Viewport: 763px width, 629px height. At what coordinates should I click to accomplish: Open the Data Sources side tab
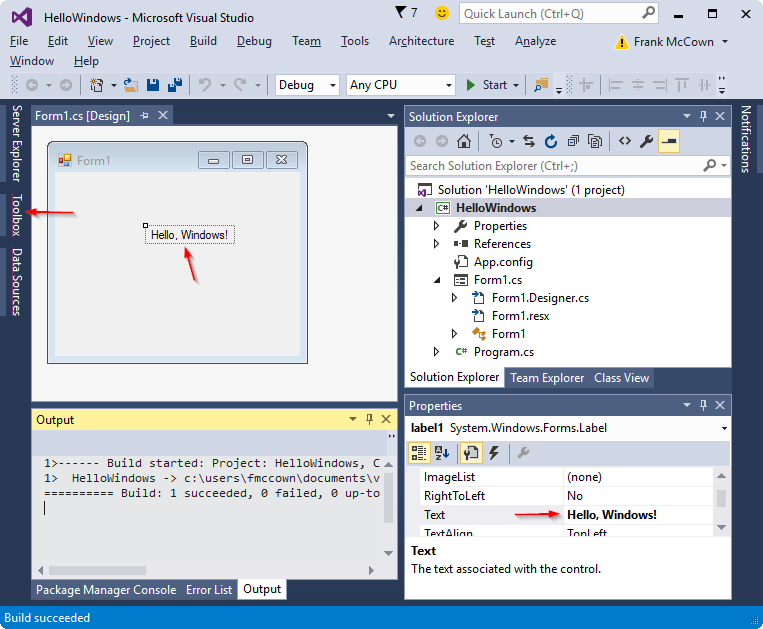click(x=17, y=282)
